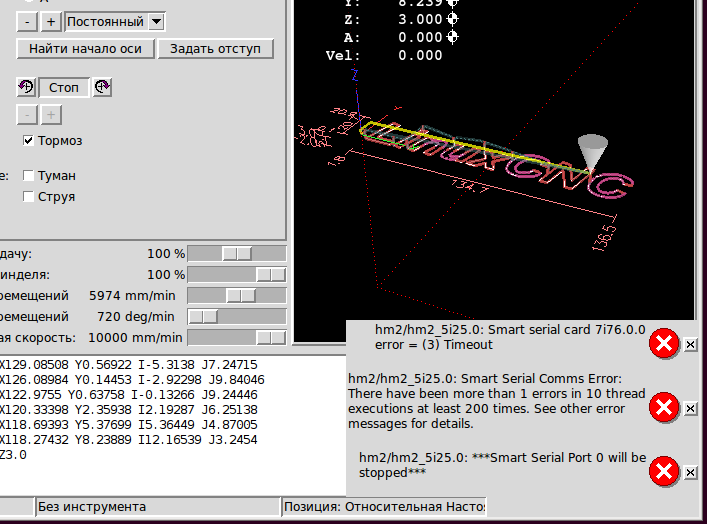Adjust the 10000 mm/min max velocity slider
The height and width of the screenshot is (524, 707).
point(237,338)
